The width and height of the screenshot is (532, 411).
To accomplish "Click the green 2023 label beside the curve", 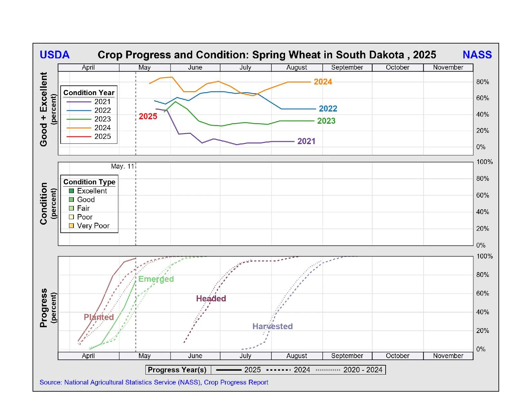I will pyautogui.click(x=326, y=121).
